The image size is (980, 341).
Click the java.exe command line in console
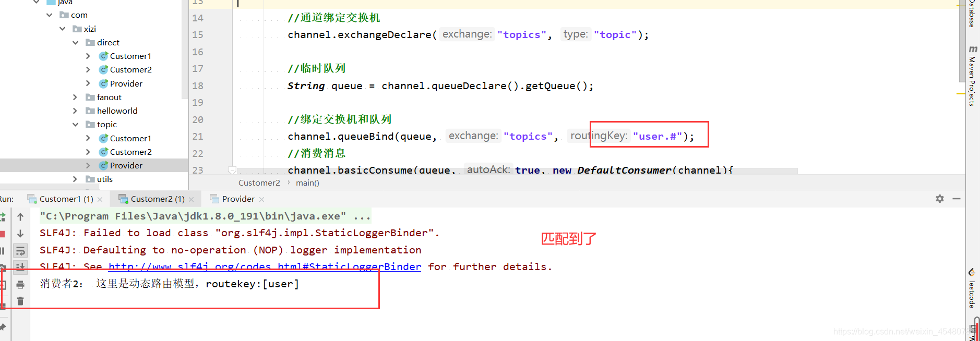(x=205, y=216)
